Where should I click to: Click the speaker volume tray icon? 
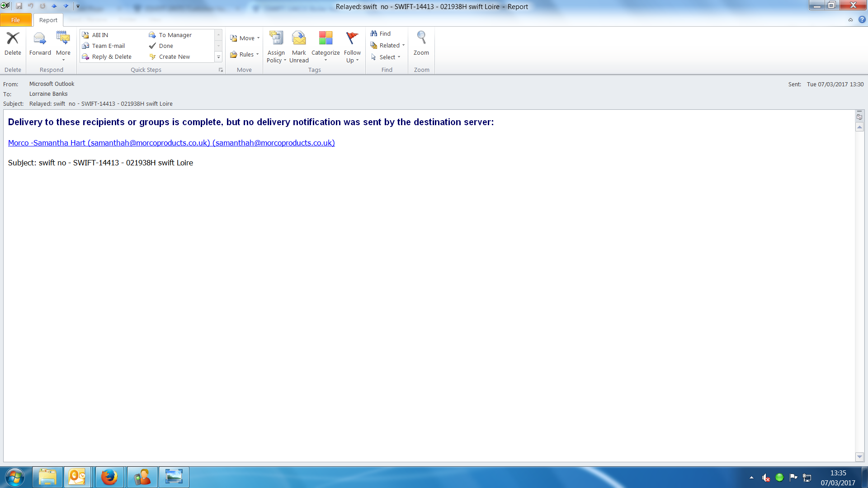coord(765,478)
